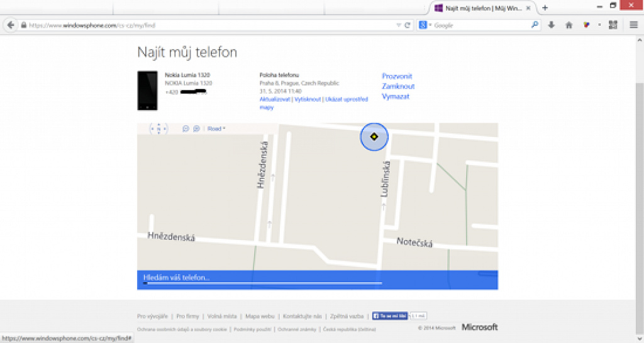Viewport: 644px width, 343px height.
Task: Click Aktualizovat to refresh location
Action: tap(275, 99)
